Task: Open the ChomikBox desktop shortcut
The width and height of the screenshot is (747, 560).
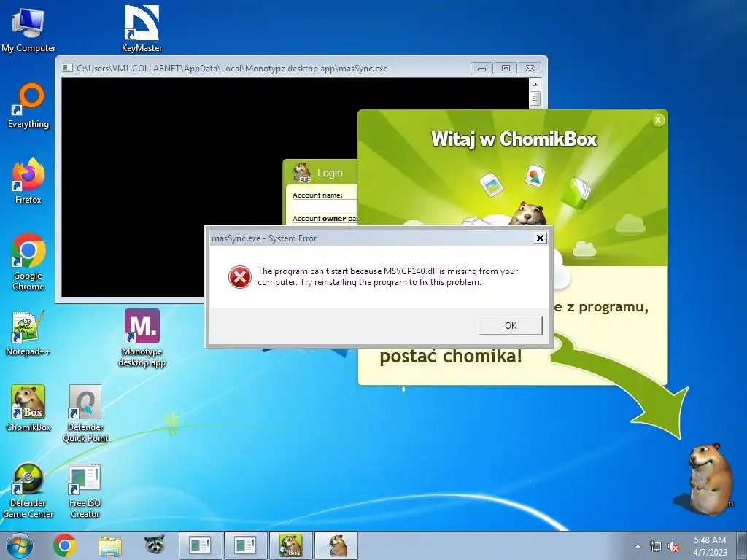Action: pos(28,408)
